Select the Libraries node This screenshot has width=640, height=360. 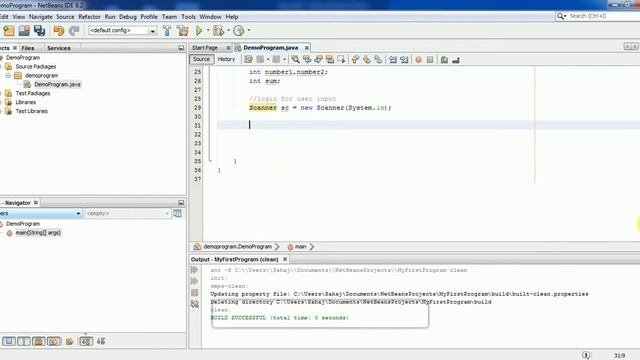pyautogui.click(x=25, y=102)
